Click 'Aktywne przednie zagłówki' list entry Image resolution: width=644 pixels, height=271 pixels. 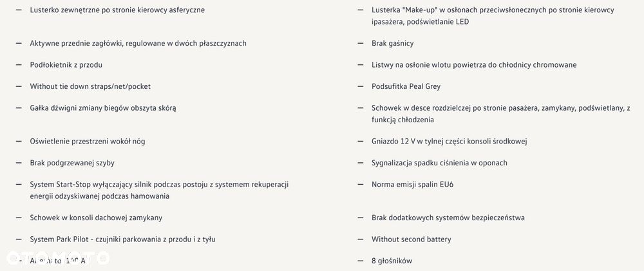click(x=138, y=43)
